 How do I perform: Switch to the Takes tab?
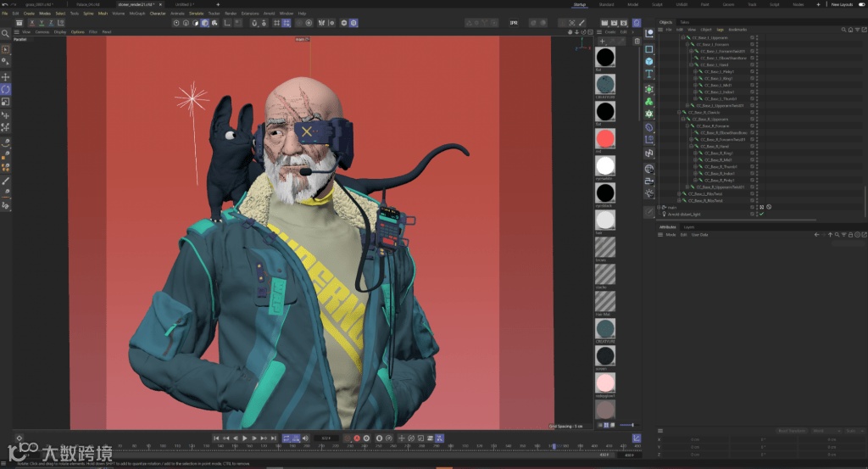point(684,22)
